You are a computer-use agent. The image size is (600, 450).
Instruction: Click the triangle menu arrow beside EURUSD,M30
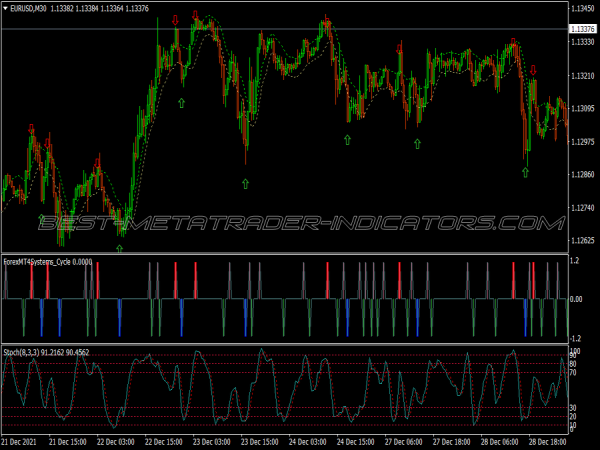coord(5,8)
